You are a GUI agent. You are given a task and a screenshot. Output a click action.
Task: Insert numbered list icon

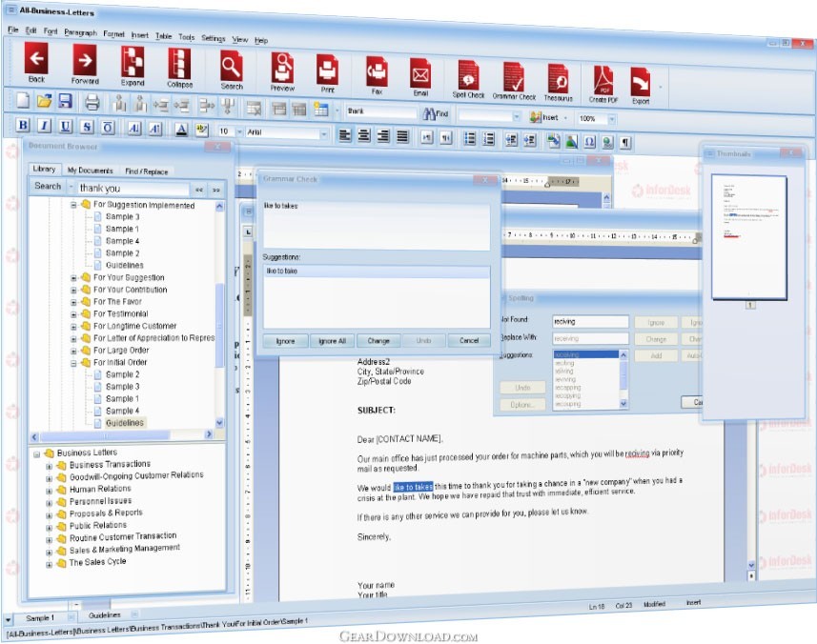488,139
